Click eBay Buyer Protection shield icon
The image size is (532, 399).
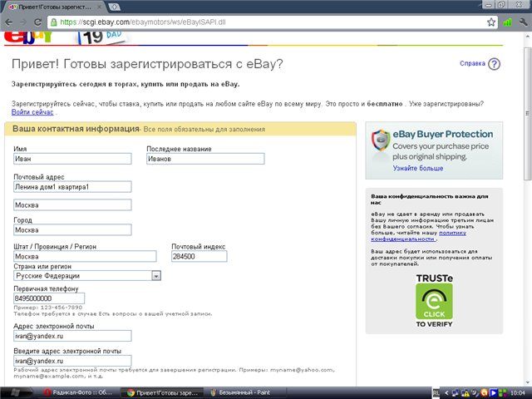[x=381, y=140]
